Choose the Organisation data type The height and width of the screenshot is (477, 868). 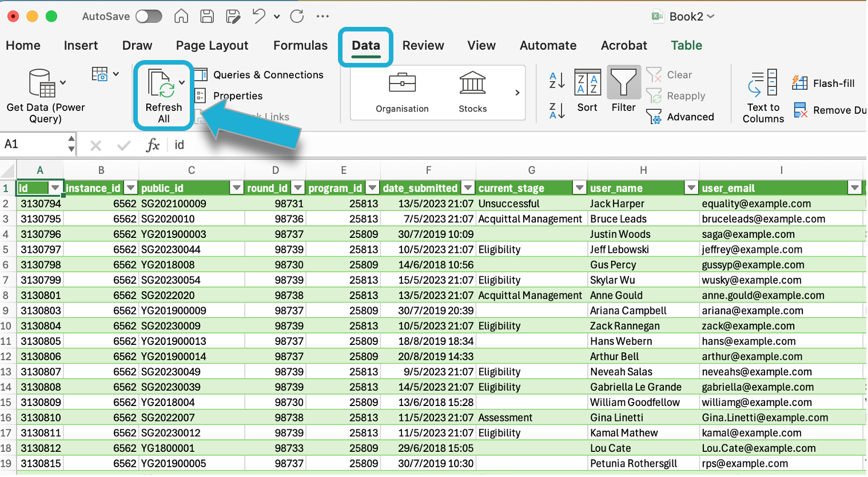coord(402,92)
